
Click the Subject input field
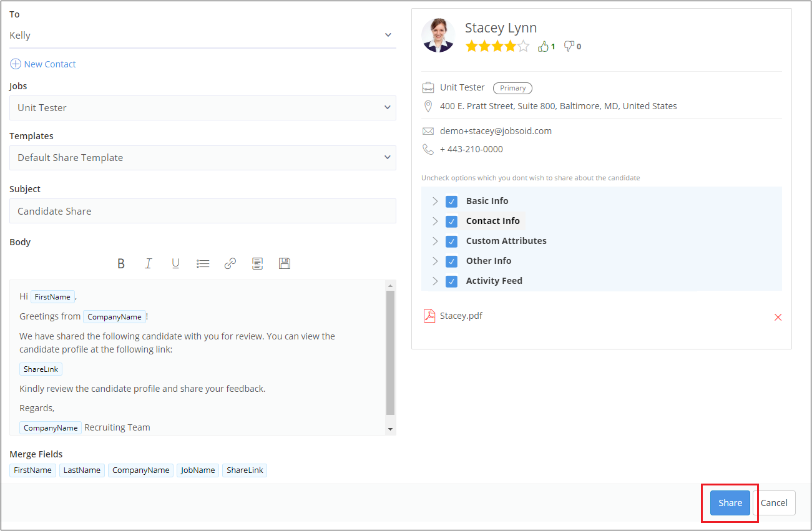(202, 212)
